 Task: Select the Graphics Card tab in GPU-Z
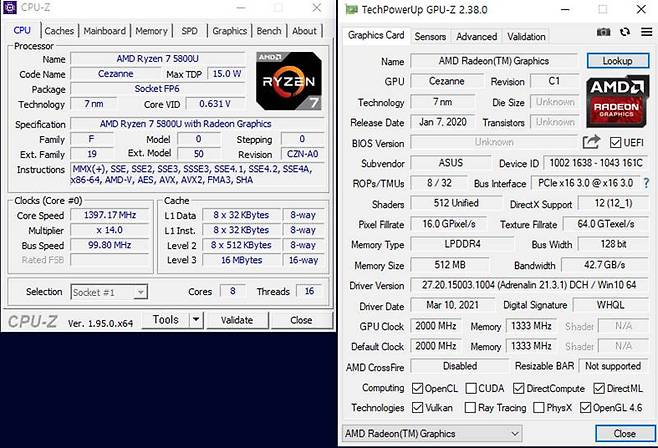(376, 35)
